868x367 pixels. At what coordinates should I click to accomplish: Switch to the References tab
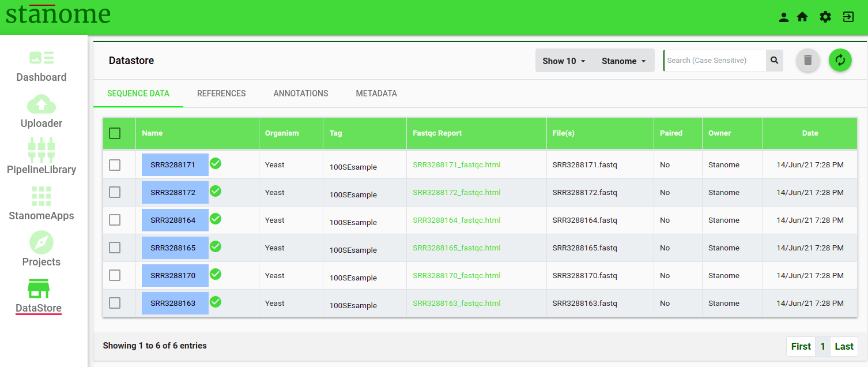[x=221, y=93]
